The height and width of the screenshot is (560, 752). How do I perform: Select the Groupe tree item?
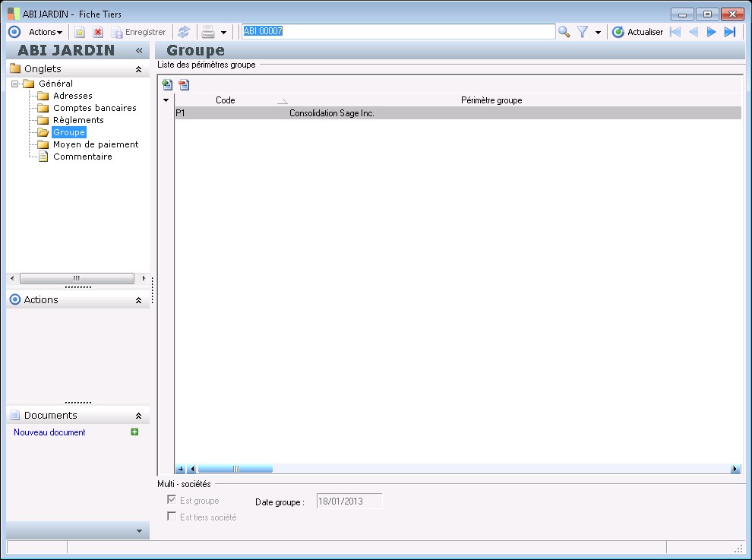pos(69,132)
